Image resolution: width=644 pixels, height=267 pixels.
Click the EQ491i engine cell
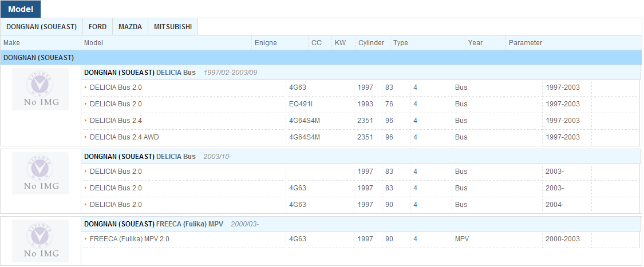point(301,104)
